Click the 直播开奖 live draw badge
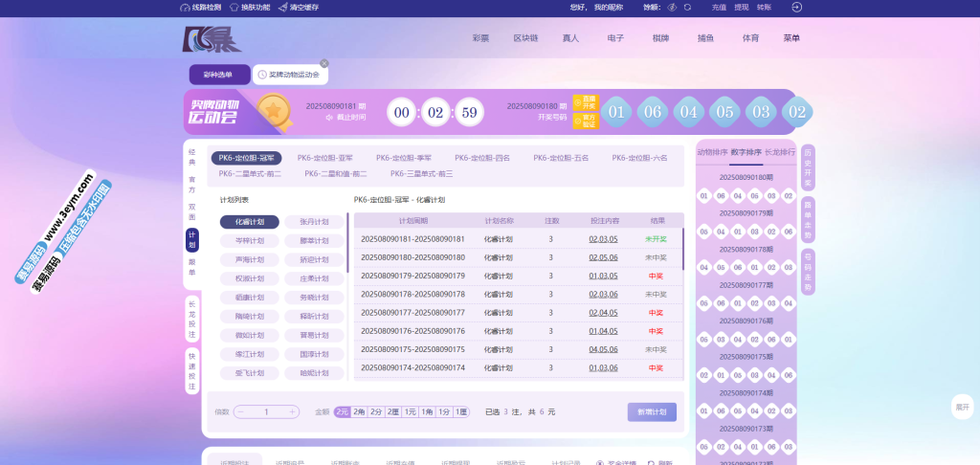The width and height of the screenshot is (980, 465). [x=585, y=102]
